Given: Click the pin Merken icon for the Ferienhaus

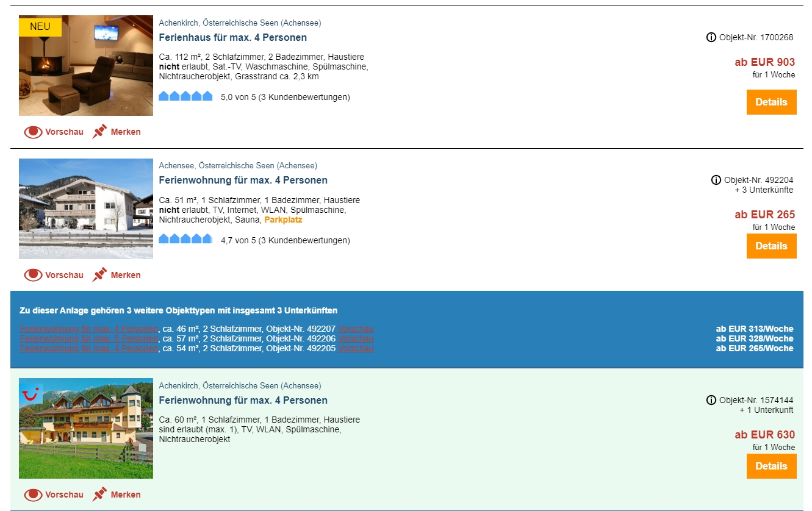Looking at the screenshot, I should tap(99, 132).
